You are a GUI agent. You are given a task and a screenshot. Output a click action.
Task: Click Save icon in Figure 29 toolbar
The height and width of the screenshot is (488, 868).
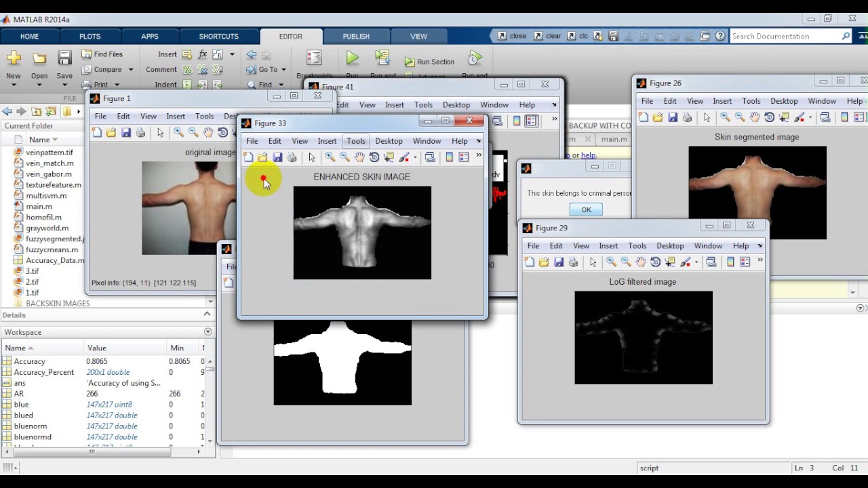coord(559,262)
